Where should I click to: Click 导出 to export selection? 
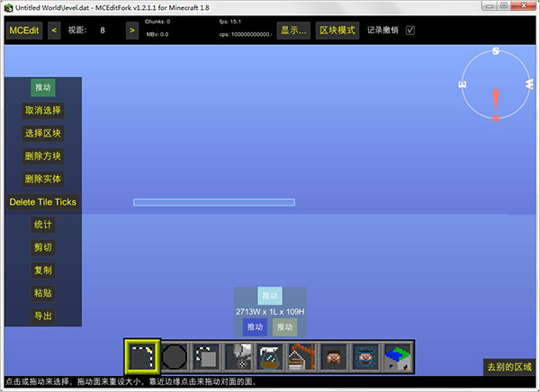click(x=43, y=316)
